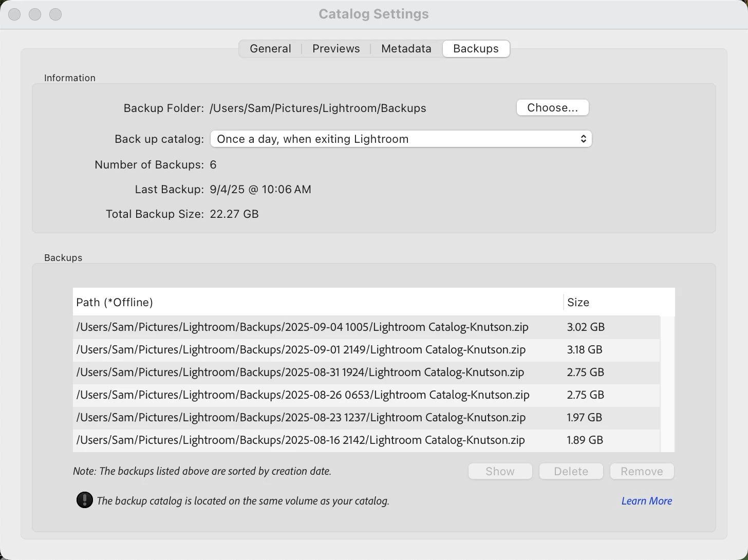Click the backups table vertical scrollbar

667,384
